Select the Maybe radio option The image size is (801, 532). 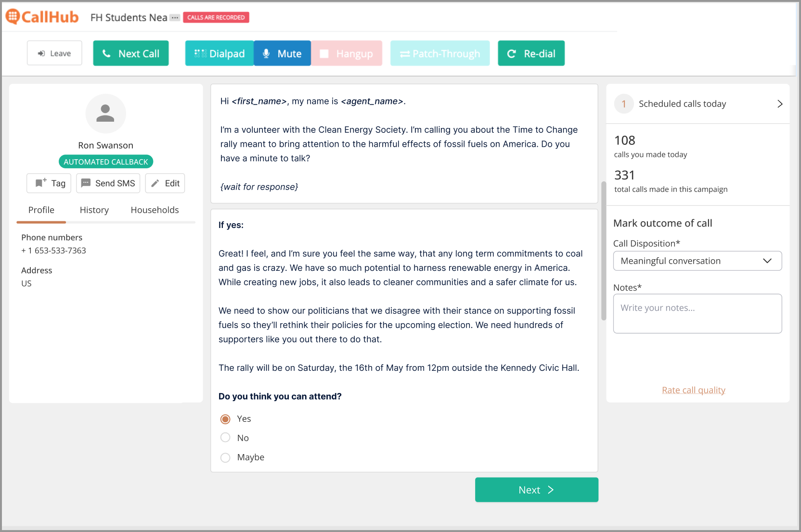point(225,457)
